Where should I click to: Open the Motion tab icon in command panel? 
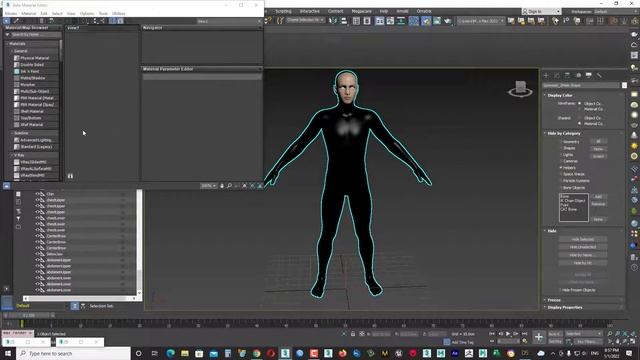pyautogui.click(x=578, y=75)
